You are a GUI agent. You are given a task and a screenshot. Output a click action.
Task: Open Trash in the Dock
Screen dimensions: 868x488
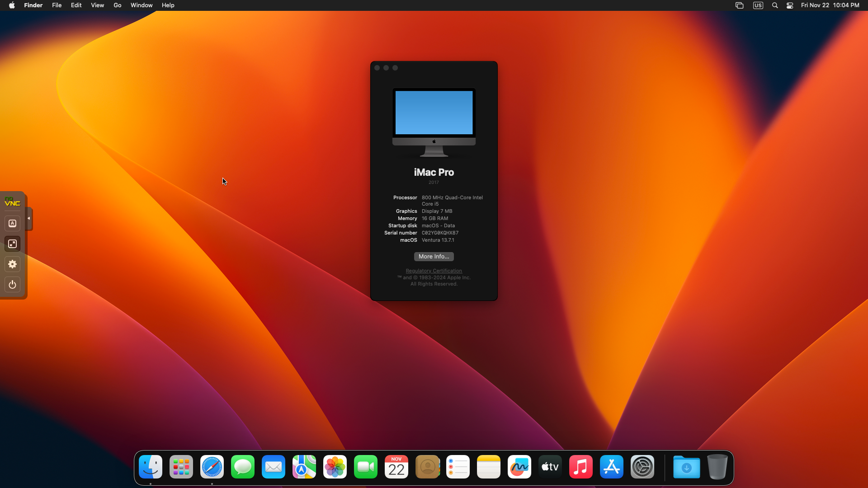717,467
